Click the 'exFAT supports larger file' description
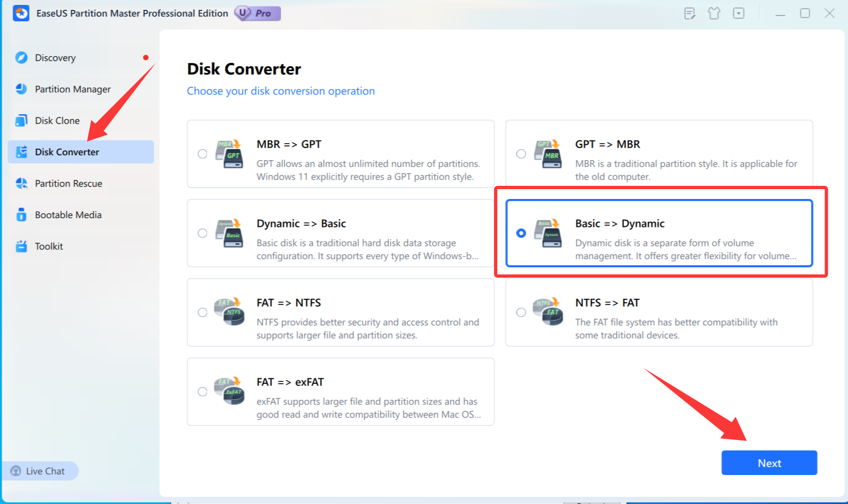This screenshot has width=848, height=504. point(369,408)
